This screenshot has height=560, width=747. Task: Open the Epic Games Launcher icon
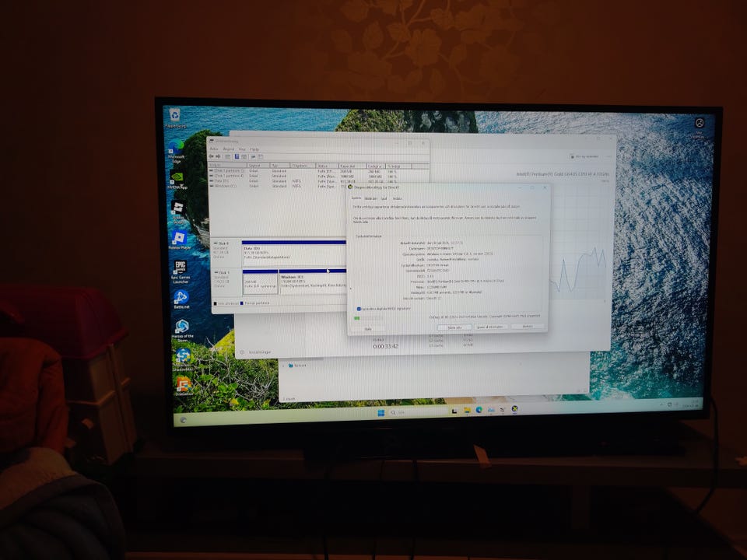pyautogui.click(x=180, y=272)
